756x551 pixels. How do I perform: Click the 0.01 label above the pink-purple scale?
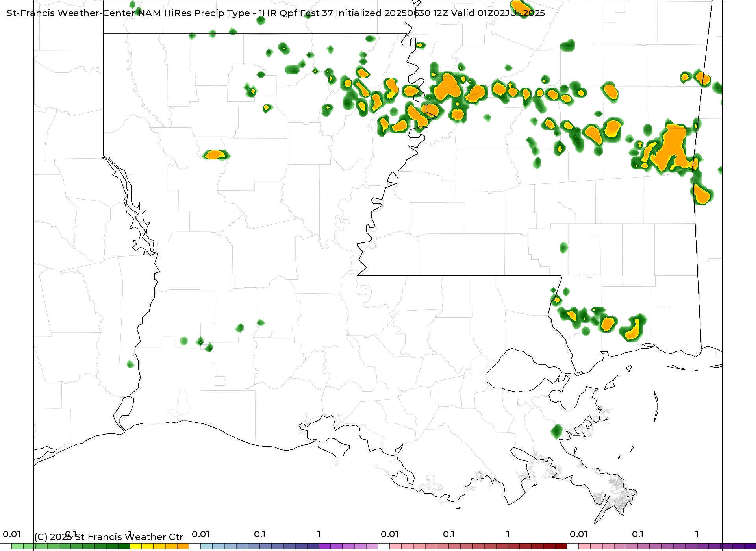579,534
